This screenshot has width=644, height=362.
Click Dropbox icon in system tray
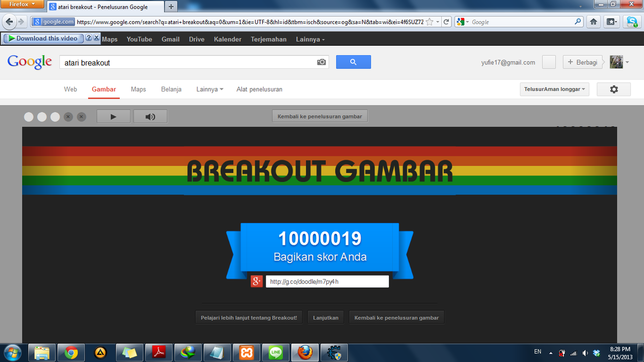pyautogui.click(x=597, y=353)
